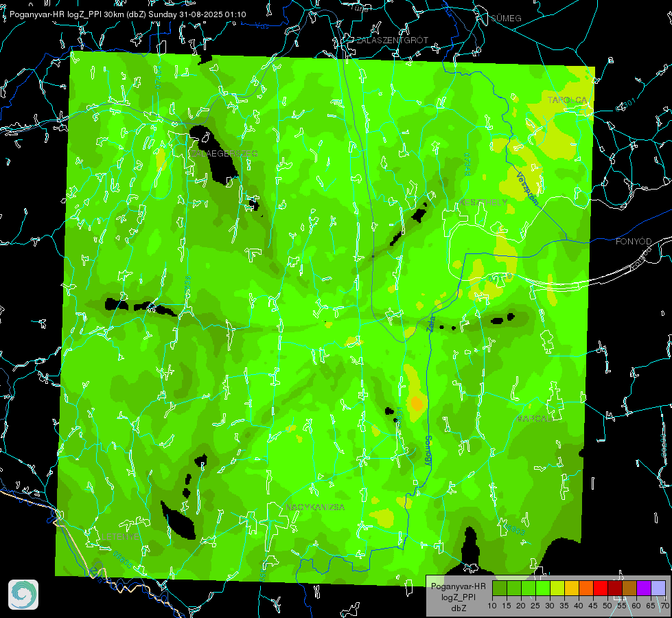The height and width of the screenshot is (618, 672).
Task: Click the darkest green 10-15 dBZ legend swatch
Action: click(500, 588)
